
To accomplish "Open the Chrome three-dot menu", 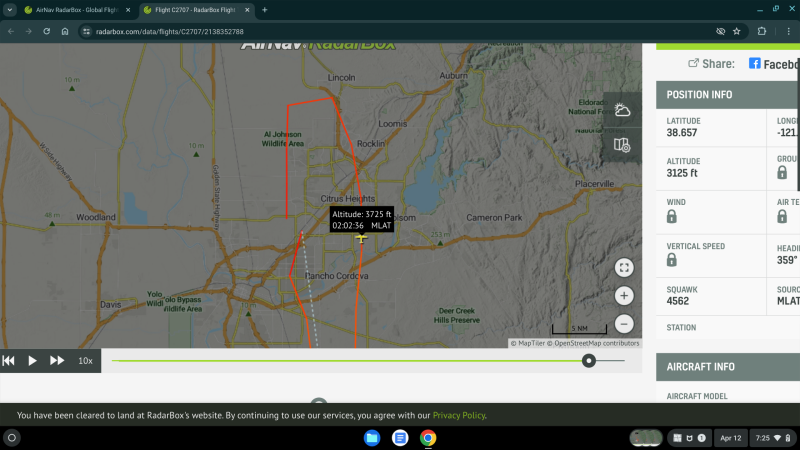I will (788, 31).
